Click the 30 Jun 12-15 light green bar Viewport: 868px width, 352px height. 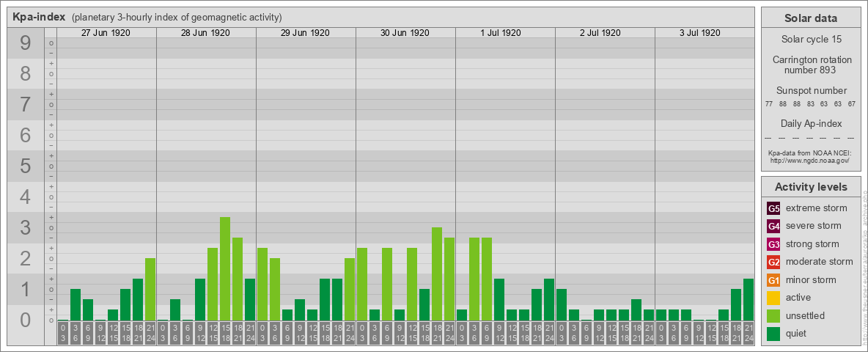click(x=412, y=284)
